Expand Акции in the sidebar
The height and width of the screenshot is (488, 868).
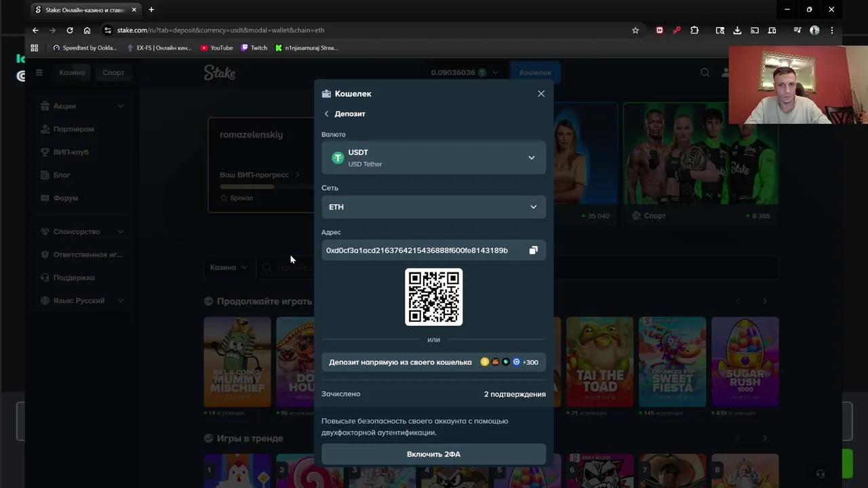[81, 106]
